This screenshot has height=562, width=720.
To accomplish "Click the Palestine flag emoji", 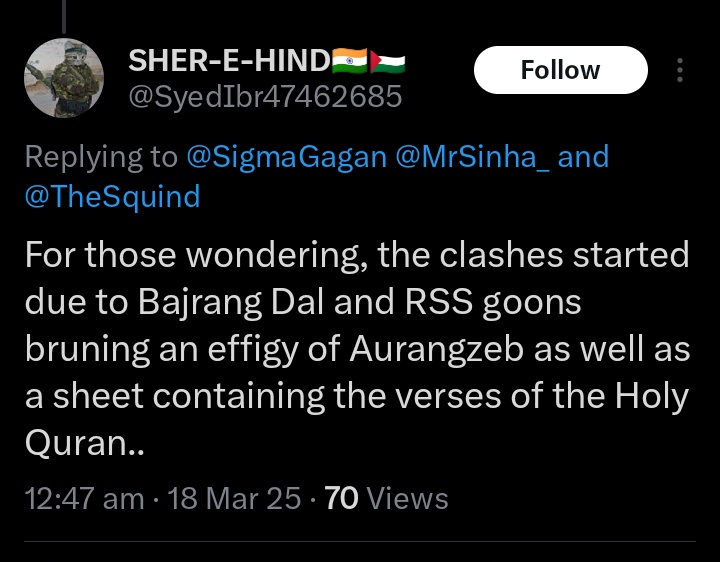I will [387, 61].
